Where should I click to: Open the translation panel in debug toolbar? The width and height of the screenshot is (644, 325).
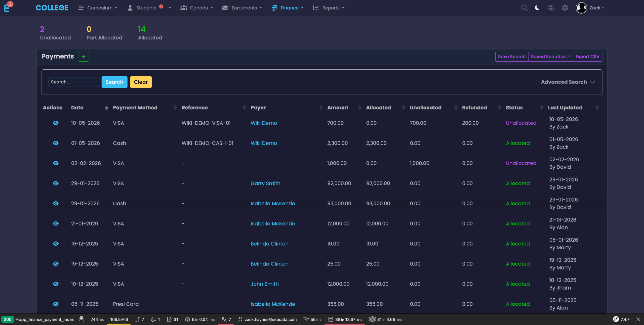click(226, 319)
